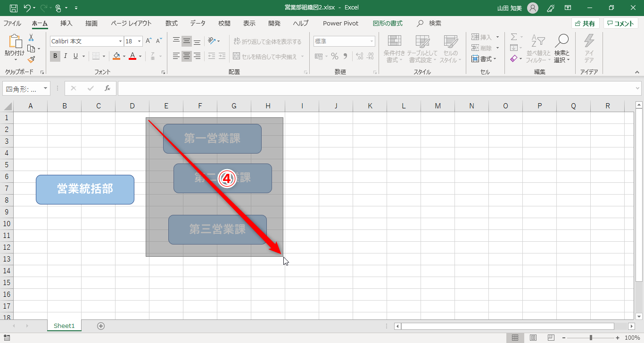Click the insert function fx button
The height and width of the screenshot is (343, 644).
107,88
